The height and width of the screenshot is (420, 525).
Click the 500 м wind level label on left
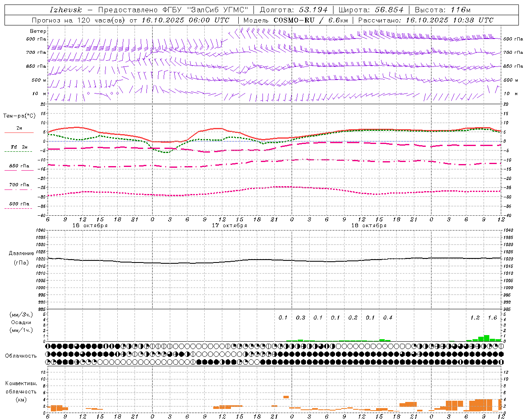pyautogui.click(x=39, y=80)
